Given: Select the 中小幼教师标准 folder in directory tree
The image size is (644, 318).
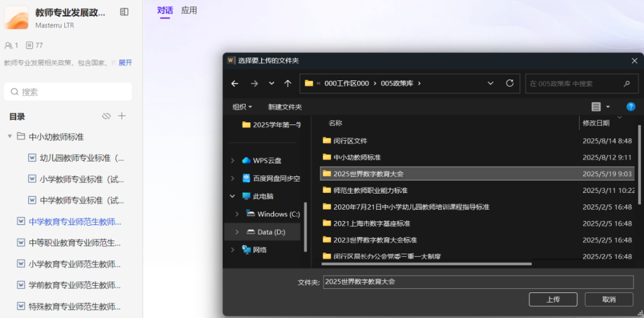Looking at the screenshot, I should tap(56, 136).
